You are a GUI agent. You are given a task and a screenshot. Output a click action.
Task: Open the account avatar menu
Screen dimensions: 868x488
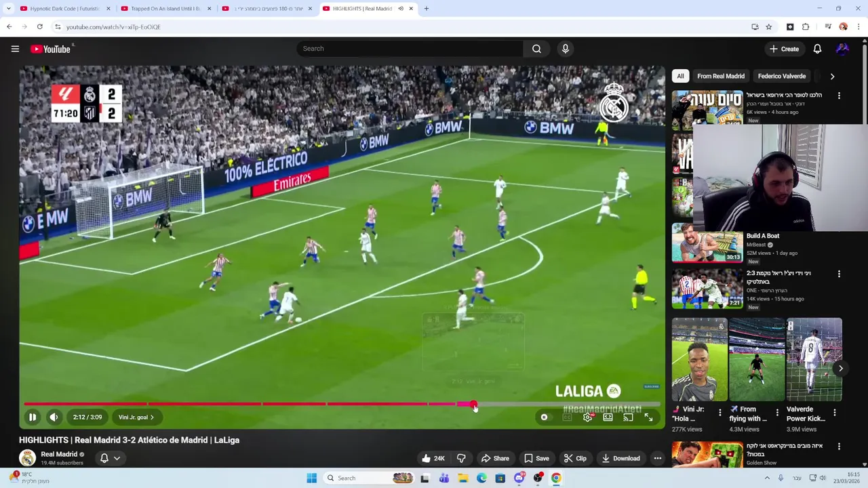tap(842, 49)
